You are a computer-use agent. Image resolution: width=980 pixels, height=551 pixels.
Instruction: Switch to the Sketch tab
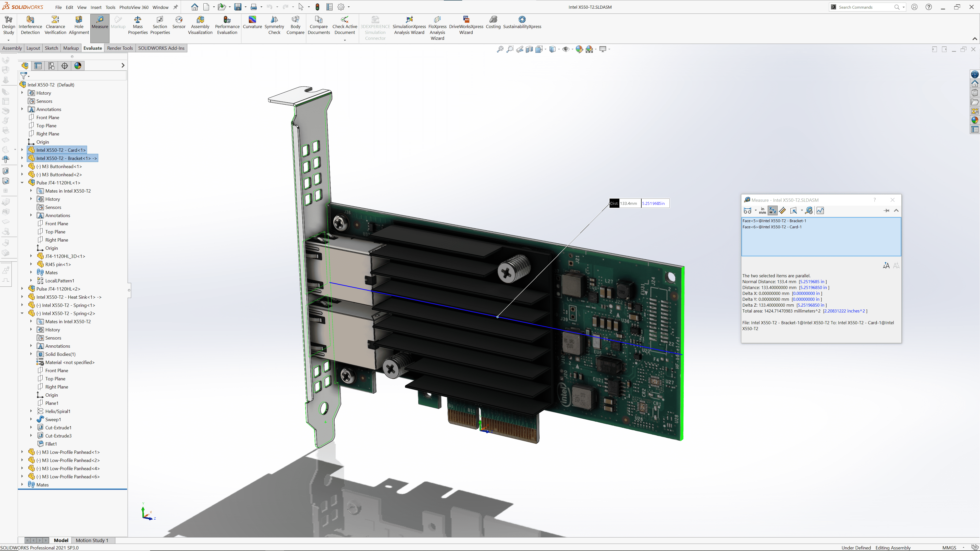click(x=51, y=48)
